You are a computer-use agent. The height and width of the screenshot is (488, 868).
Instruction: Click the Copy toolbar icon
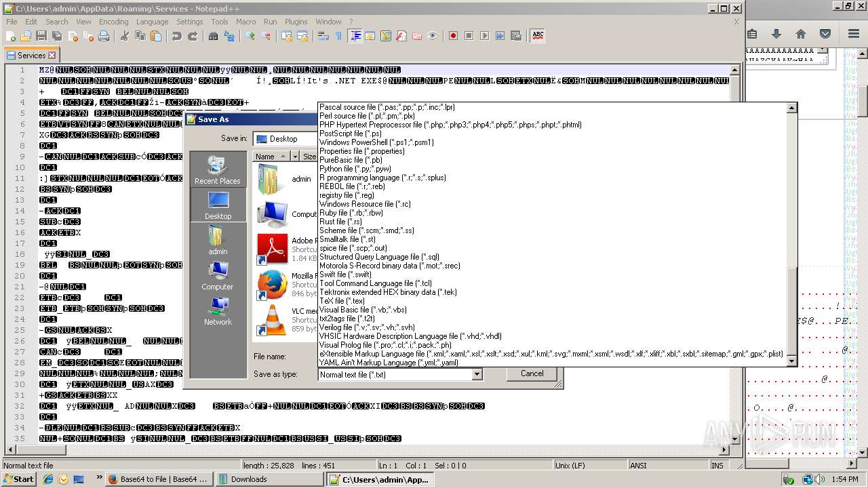click(x=140, y=36)
